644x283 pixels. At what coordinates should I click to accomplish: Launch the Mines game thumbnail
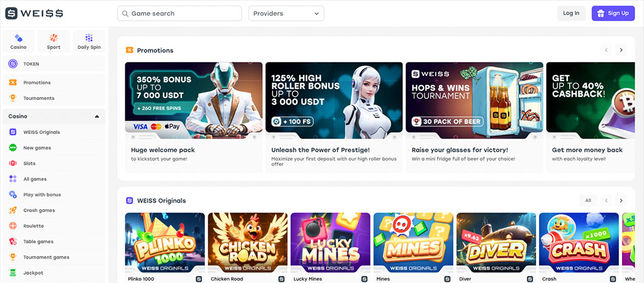coord(413,243)
